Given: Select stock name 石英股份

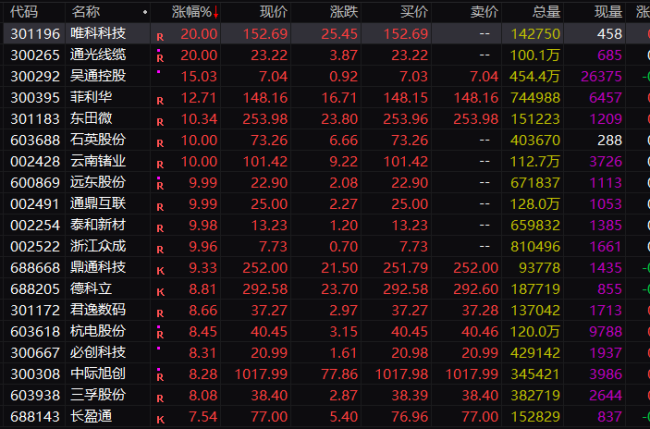Looking at the screenshot, I should coord(98,140).
